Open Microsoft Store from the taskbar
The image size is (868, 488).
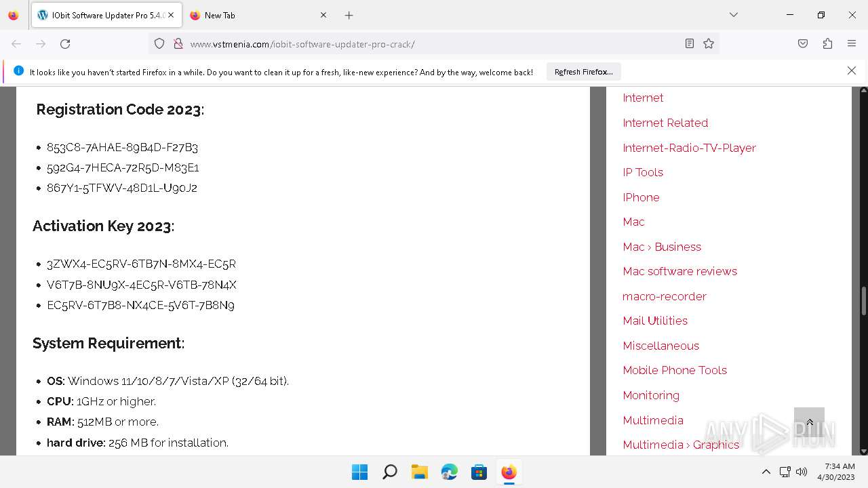click(479, 472)
